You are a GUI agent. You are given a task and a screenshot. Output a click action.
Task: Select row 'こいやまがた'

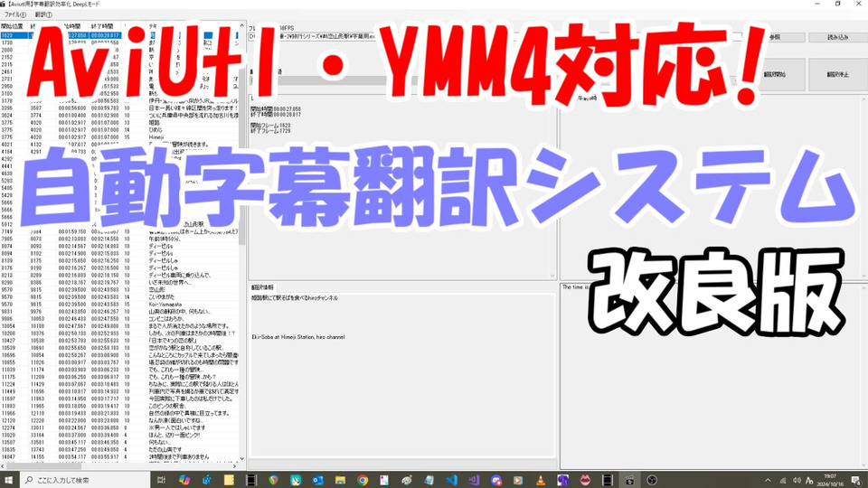click(x=120, y=297)
